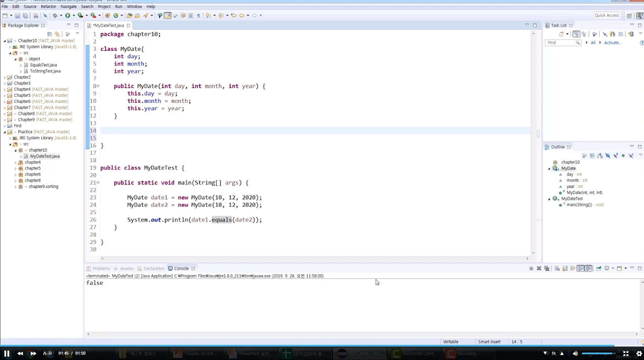Select MyDate(int, int, int) in Outline
This screenshot has width=644, height=360.
(584, 193)
